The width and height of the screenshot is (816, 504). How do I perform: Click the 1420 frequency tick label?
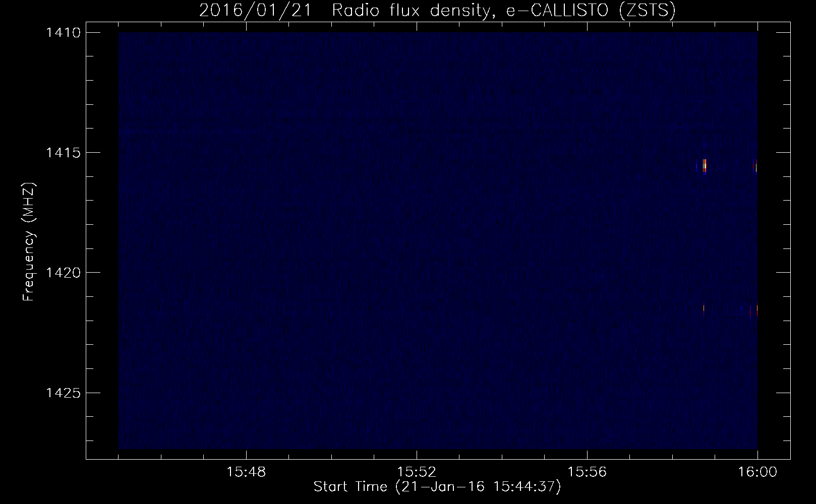(63, 273)
